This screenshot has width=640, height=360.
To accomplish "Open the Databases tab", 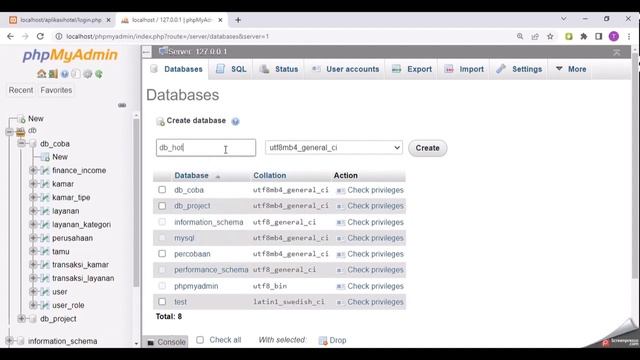I will point(176,69).
